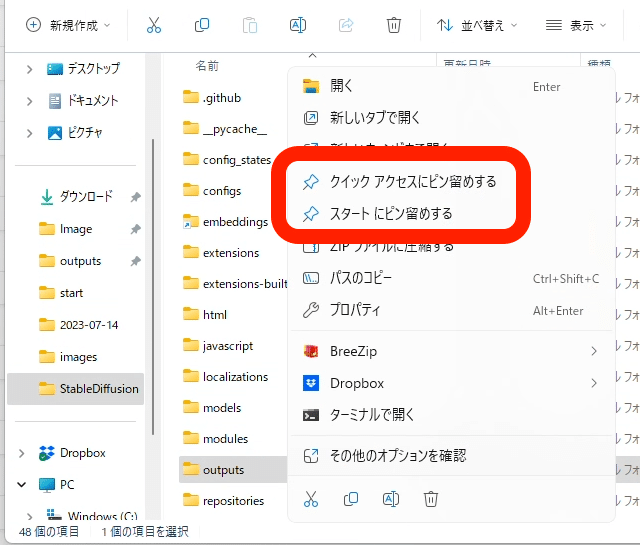Open the デスクトップ folder in sidebar
This screenshot has width=640, height=545.
tap(84, 69)
